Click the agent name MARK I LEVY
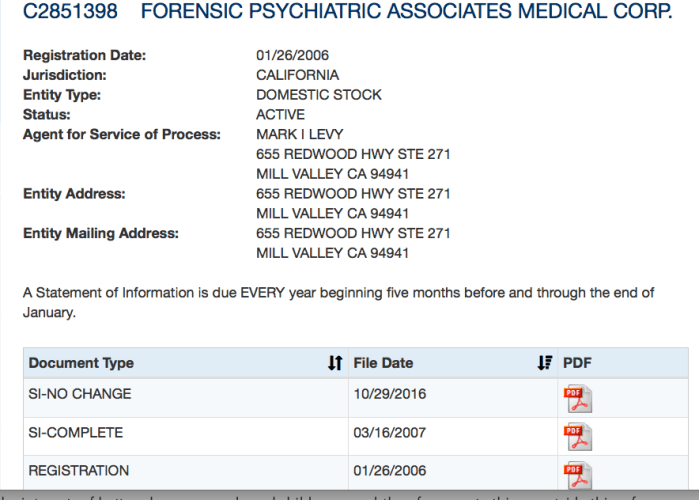 pos(300,135)
